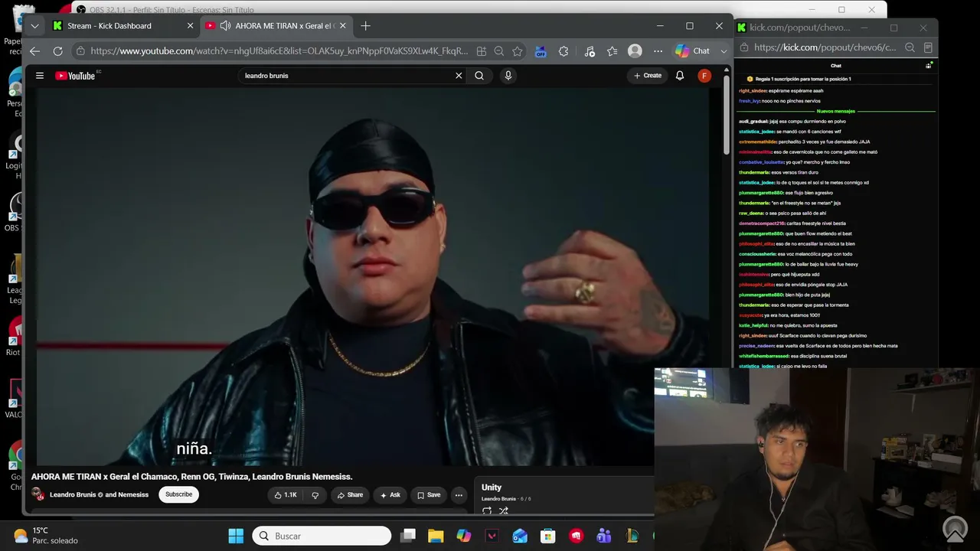Viewport: 980px width, 551px height.
Task: Mute the YouTube tab's audio
Action: tap(225, 26)
